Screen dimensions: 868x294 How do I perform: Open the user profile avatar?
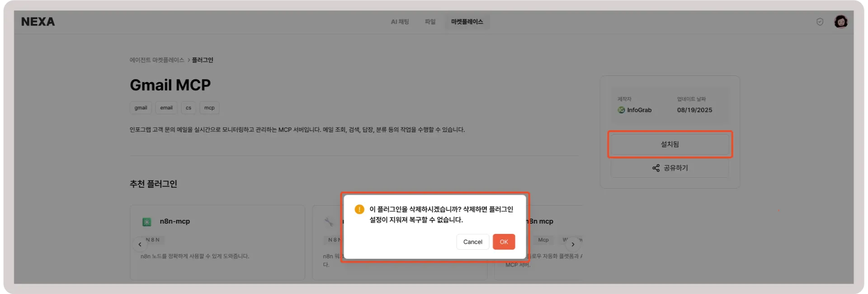click(841, 22)
